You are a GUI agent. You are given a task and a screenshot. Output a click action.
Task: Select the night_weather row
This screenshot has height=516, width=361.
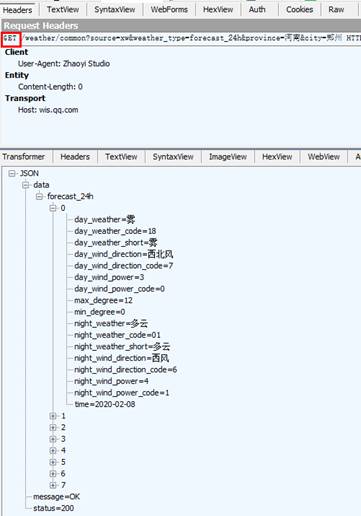coord(111,324)
